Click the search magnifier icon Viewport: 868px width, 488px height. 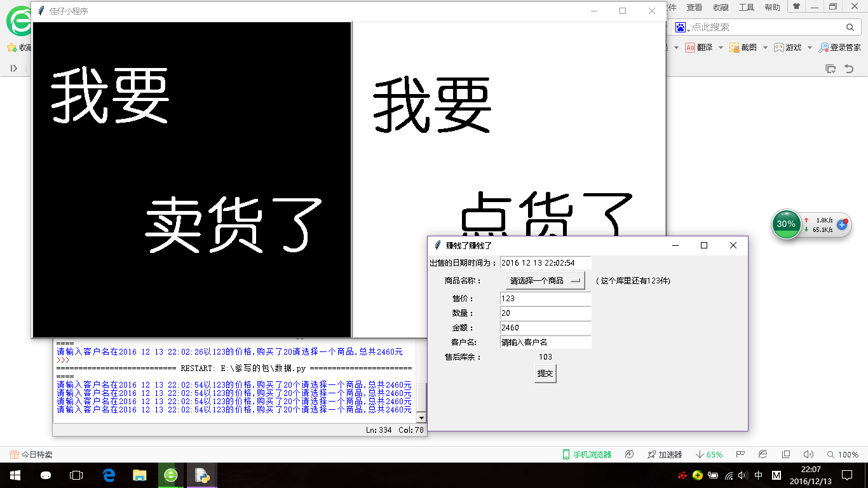click(x=850, y=27)
